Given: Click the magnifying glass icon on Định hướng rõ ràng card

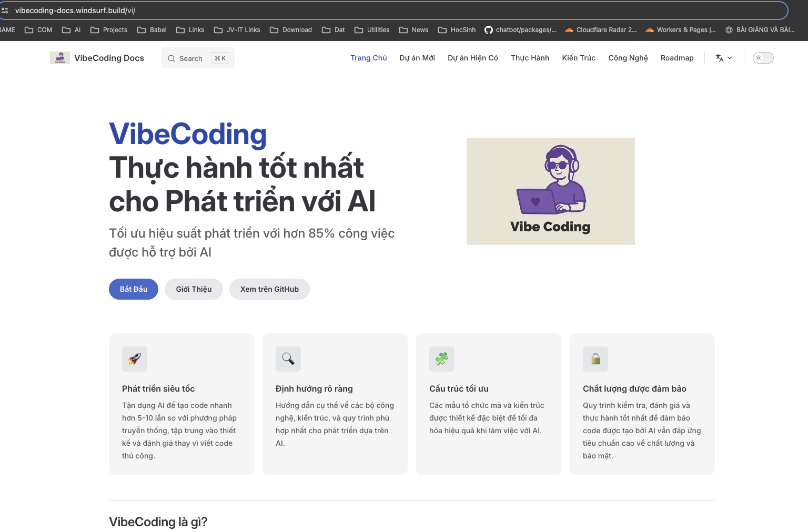Looking at the screenshot, I should [288, 359].
